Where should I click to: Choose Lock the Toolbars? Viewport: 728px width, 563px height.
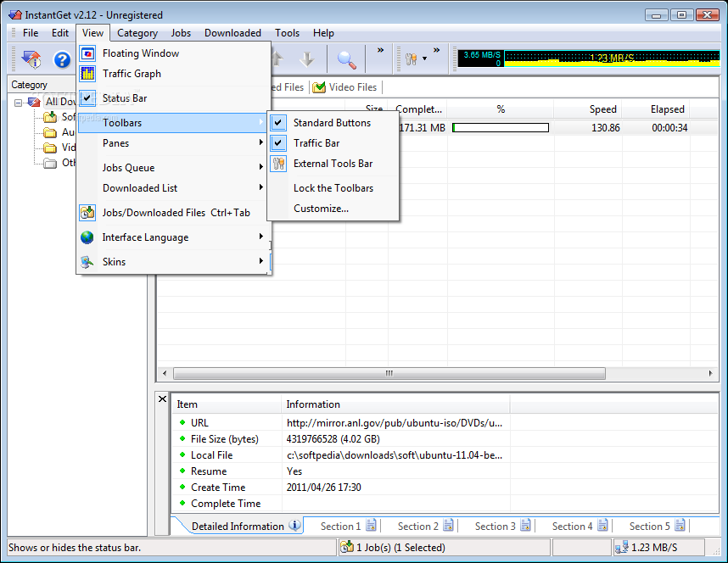[x=333, y=188]
